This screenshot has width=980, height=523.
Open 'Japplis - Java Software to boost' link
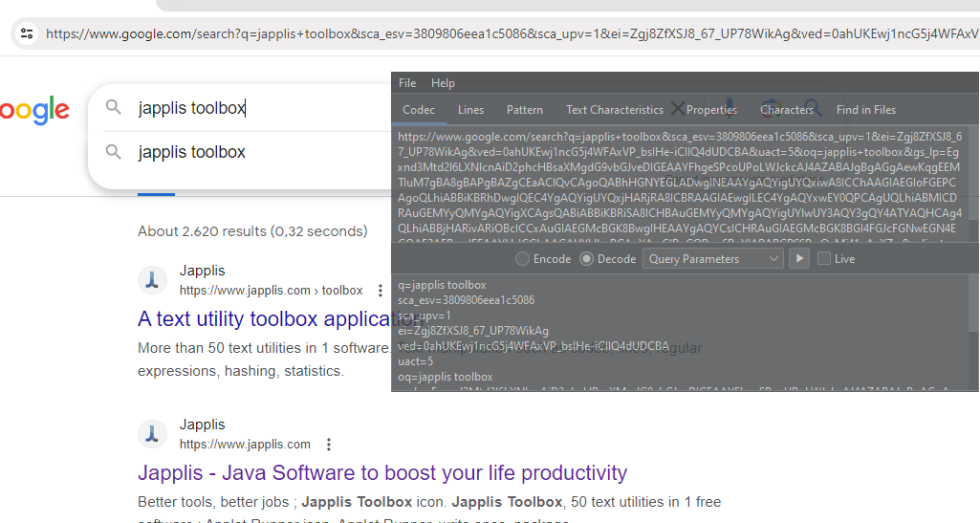(382, 472)
